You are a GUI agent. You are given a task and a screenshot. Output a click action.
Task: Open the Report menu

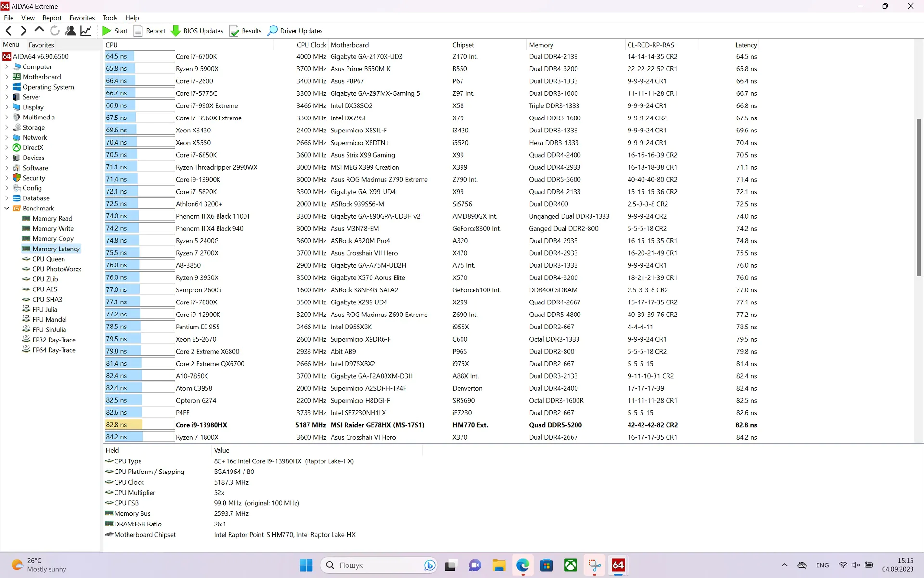click(x=52, y=18)
